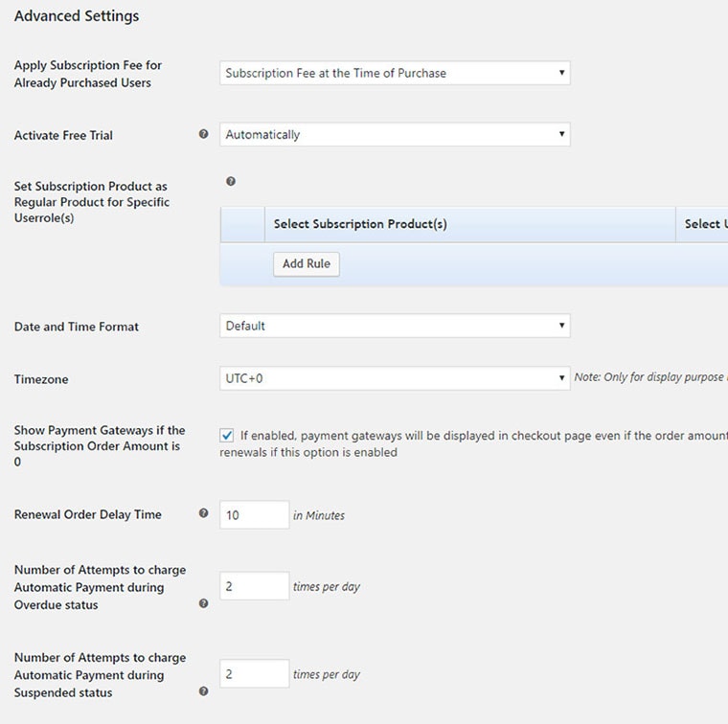
Task: Focus Suspended status attempts per day field
Action: pyautogui.click(x=254, y=674)
